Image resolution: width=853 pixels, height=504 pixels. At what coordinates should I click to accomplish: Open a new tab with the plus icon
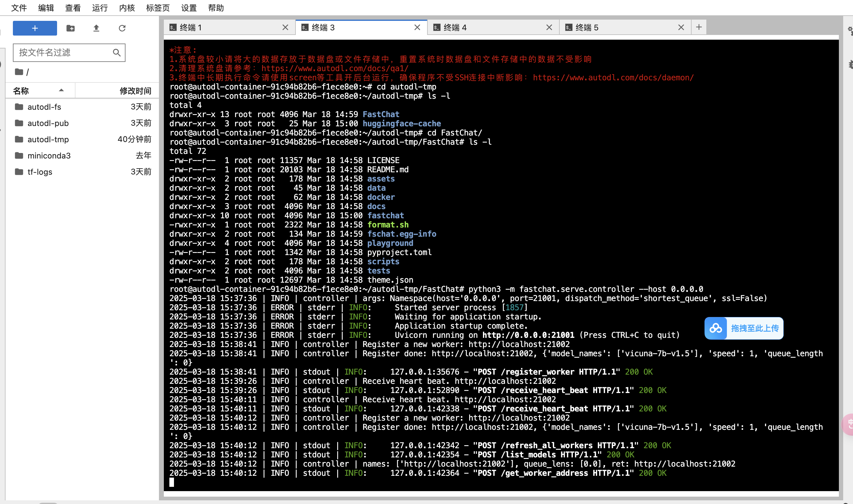[699, 27]
